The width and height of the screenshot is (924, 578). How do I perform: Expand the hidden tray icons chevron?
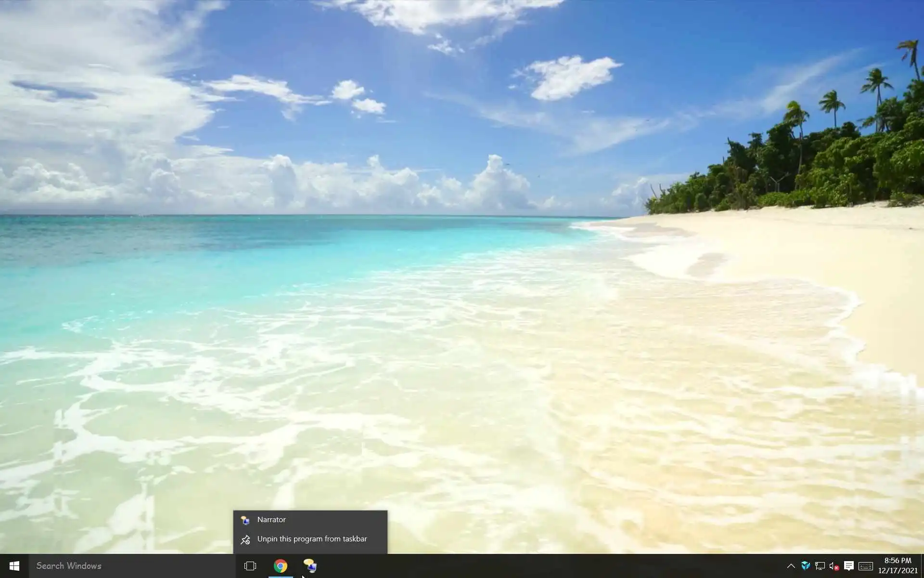click(x=791, y=566)
